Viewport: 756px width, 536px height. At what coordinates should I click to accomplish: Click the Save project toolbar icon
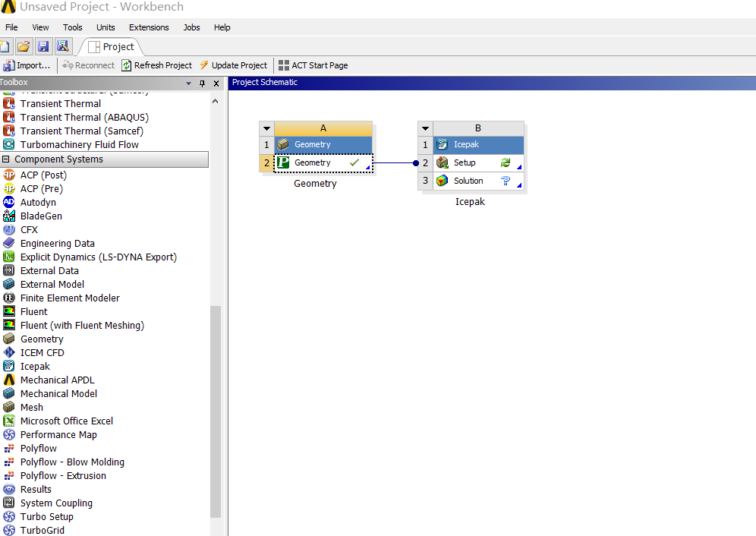point(43,46)
